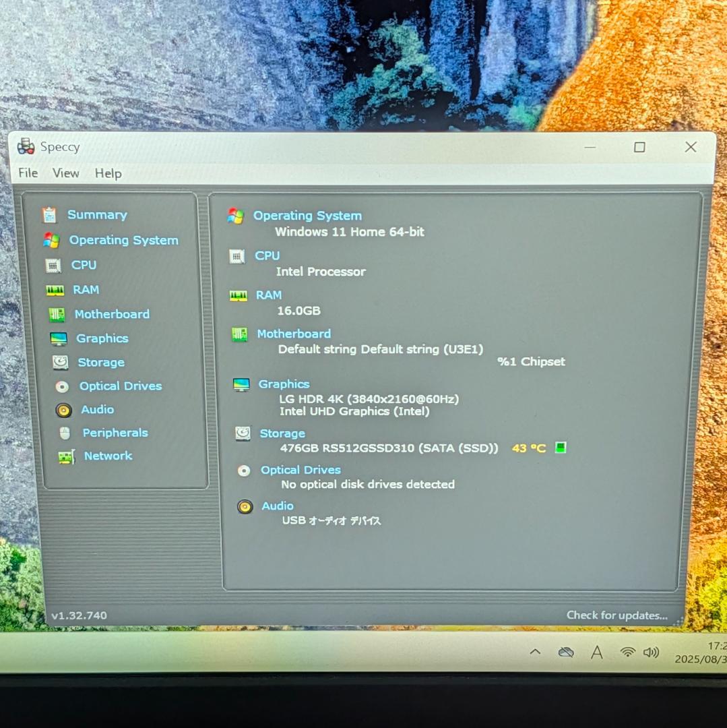This screenshot has width=727, height=728.
Task: Click the Wi-Fi icon in the taskbar
Action: pyautogui.click(x=629, y=652)
